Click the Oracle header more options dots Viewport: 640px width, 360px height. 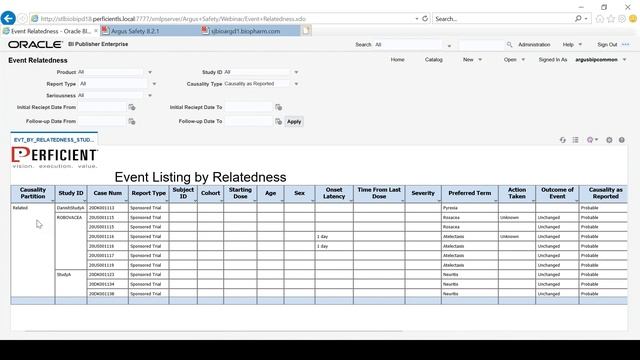[x=626, y=44]
